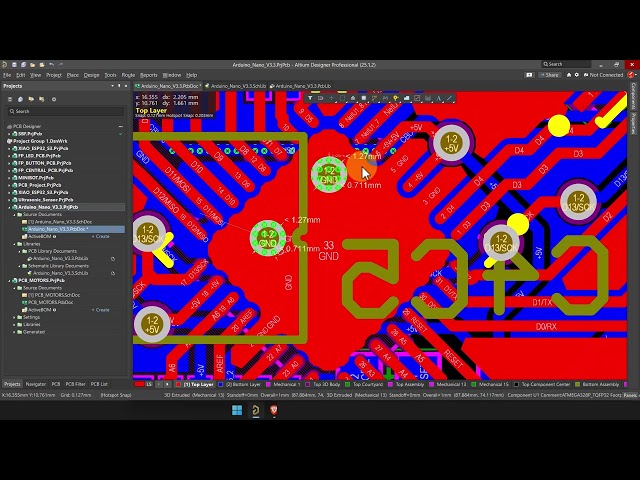
Task: Click the Redo arrow icon
Action: 60,64
